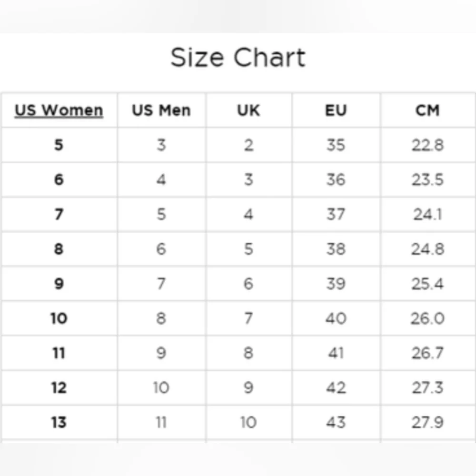Select the UK column header
The height and width of the screenshot is (476, 476).
(x=248, y=110)
